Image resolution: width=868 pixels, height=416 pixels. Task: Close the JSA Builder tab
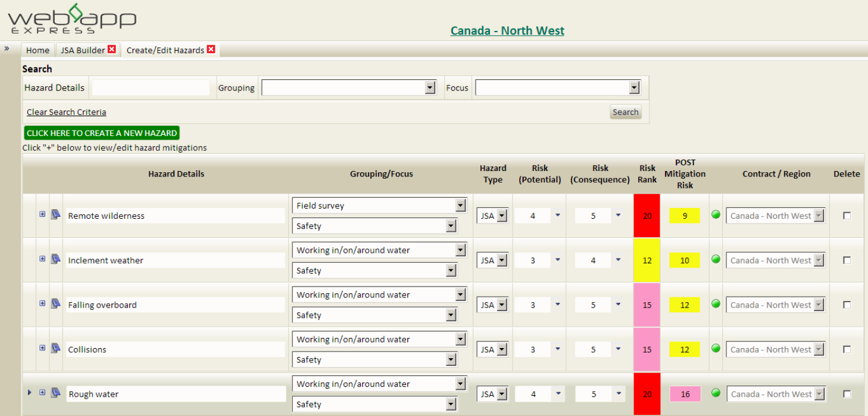click(x=112, y=49)
